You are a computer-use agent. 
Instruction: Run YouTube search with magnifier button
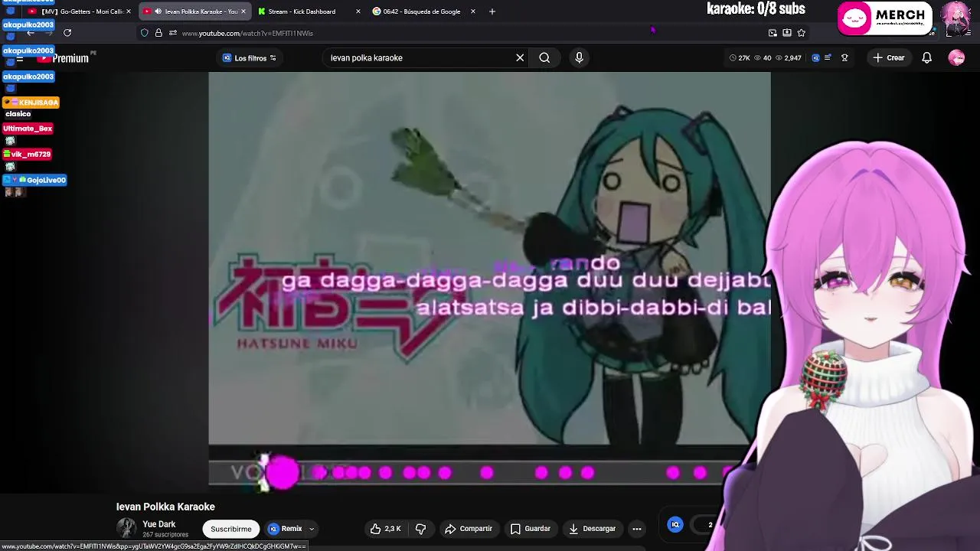point(544,58)
